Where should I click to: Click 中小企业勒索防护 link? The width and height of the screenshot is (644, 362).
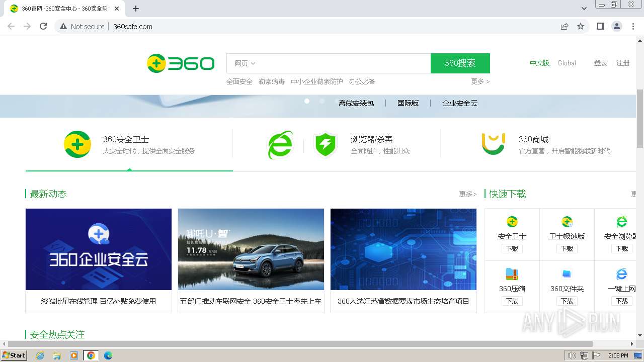point(317,81)
